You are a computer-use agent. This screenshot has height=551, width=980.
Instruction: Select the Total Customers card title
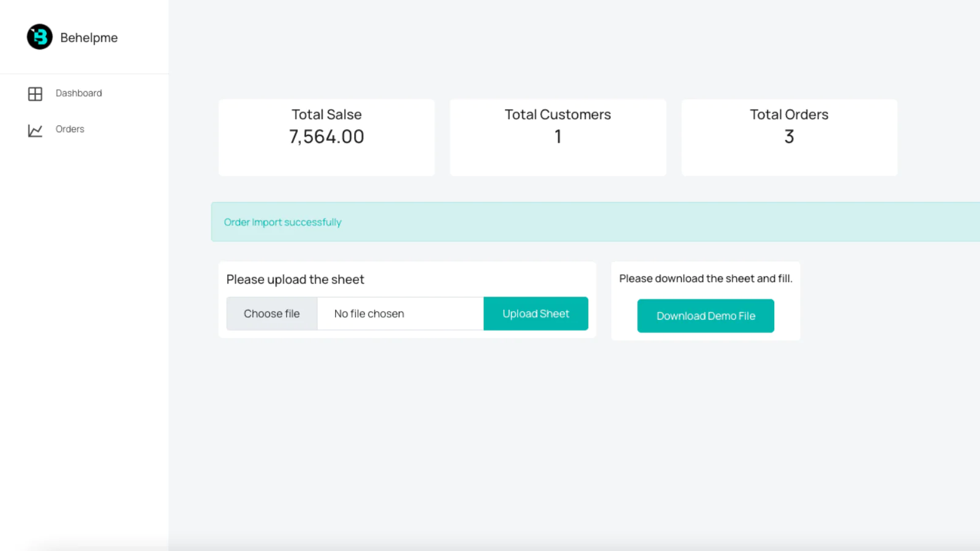click(557, 114)
